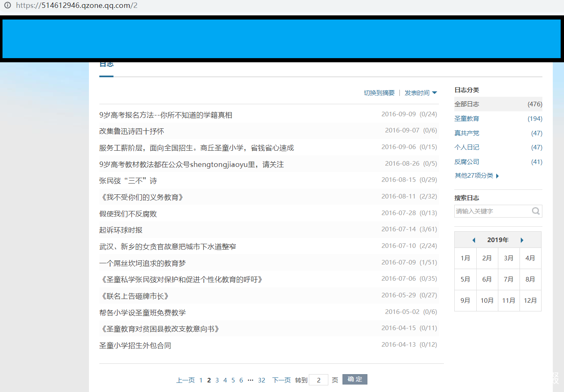Click the (476) count beside 全部日志

point(535,104)
